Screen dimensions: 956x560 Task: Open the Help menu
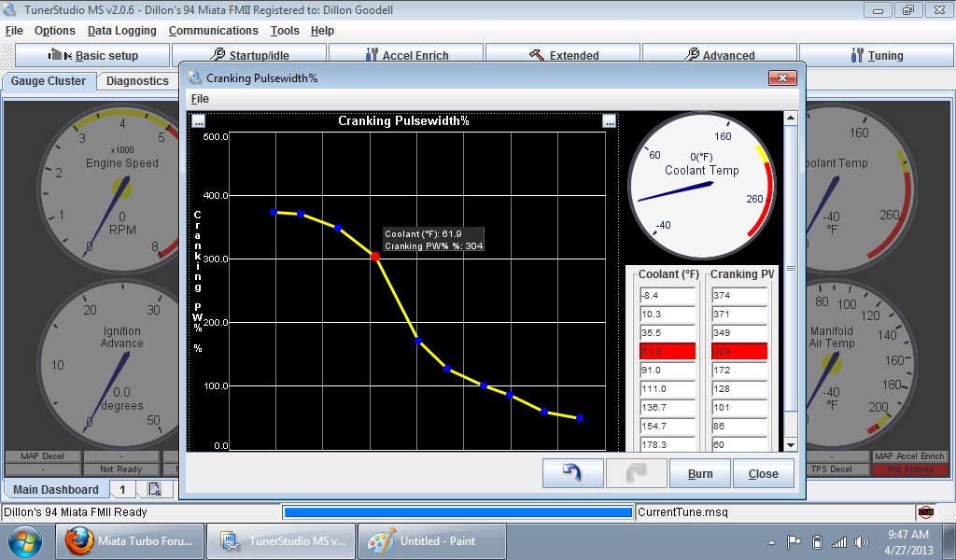coord(322,31)
